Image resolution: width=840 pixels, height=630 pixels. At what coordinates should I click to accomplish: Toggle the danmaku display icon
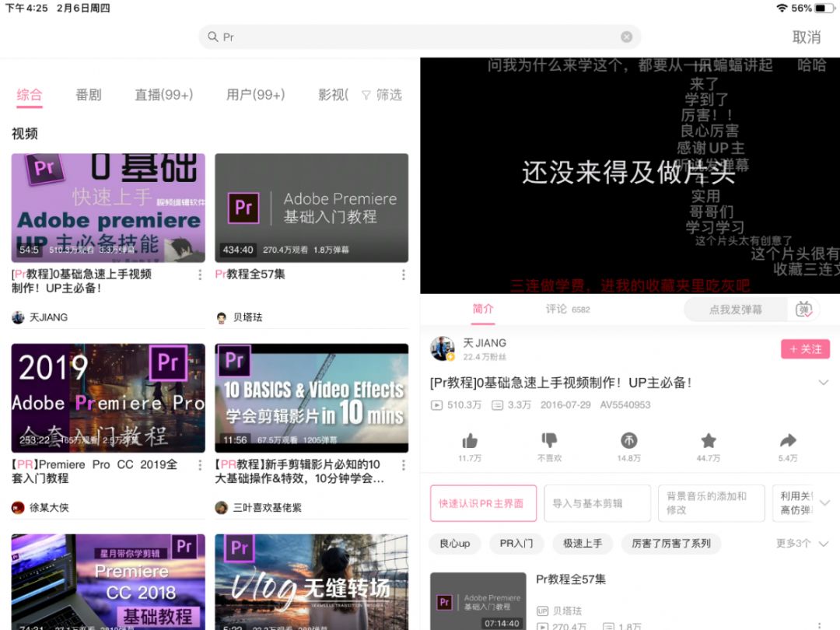tap(803, 310)
